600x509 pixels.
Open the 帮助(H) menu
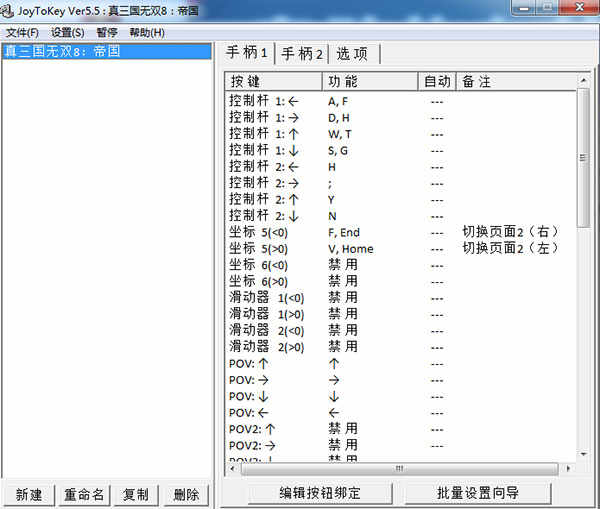coord(147,32)
